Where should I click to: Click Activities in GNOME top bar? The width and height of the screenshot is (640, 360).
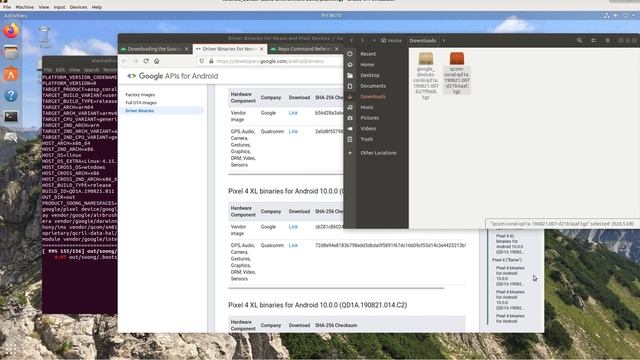tap(15, 16)
